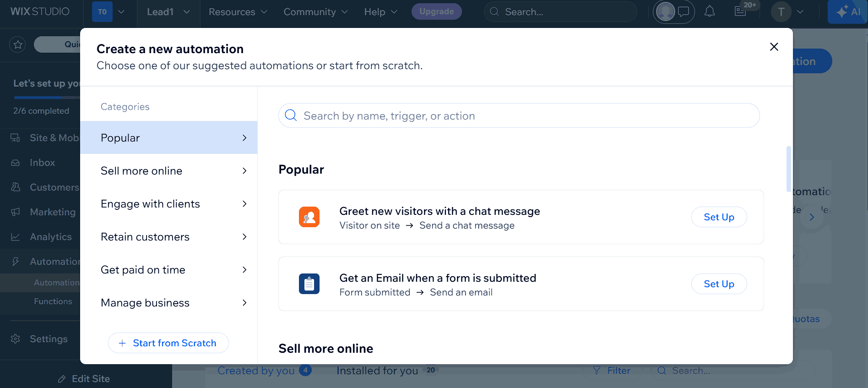Open the chat bubble icon in header
Screen dimensions: 868x388
click(x=684, y=11)
